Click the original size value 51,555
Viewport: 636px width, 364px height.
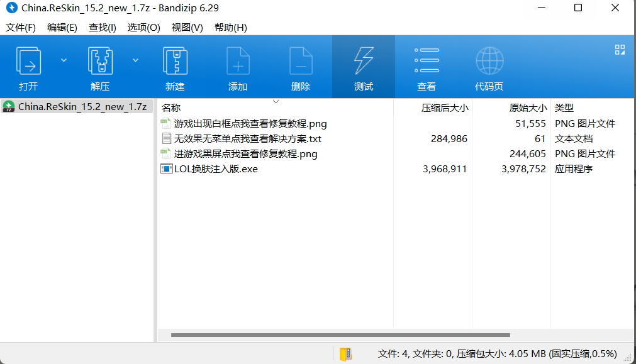click(x=530, y=124)
